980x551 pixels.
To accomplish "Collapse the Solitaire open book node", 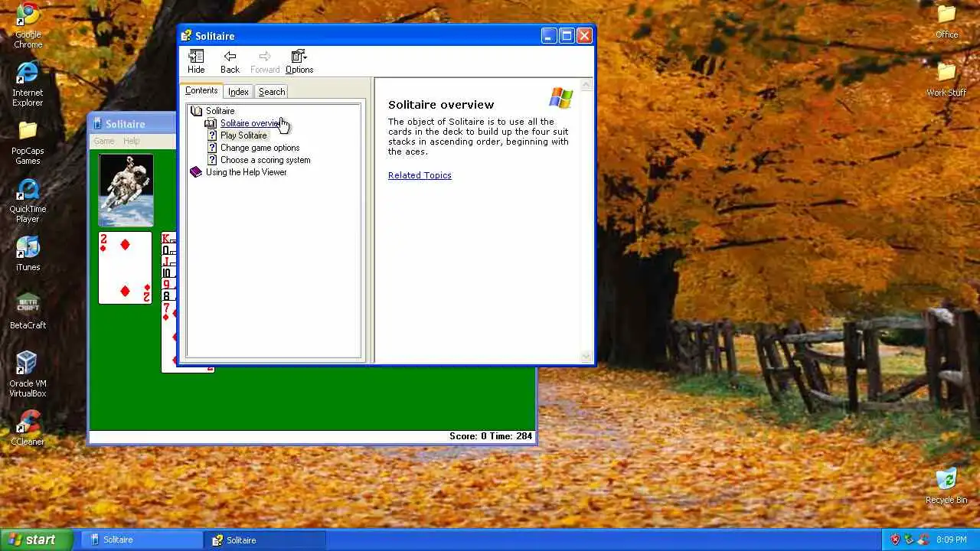I will pos(197,111).
